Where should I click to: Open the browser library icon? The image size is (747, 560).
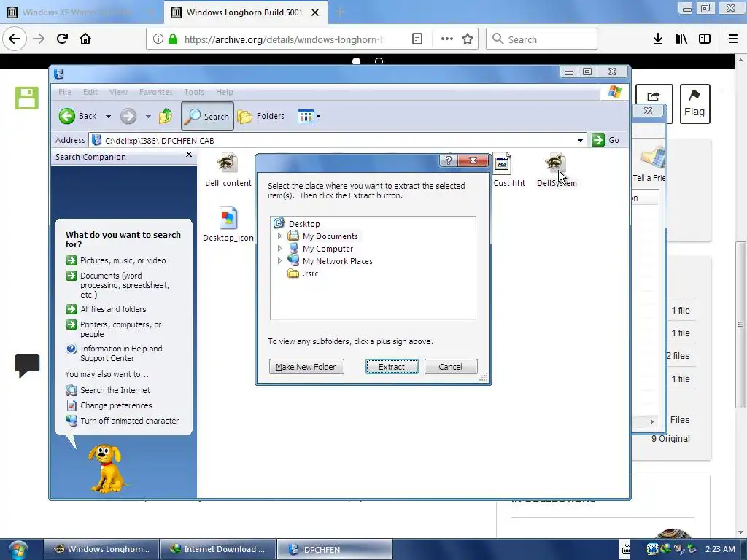[681, 39]
